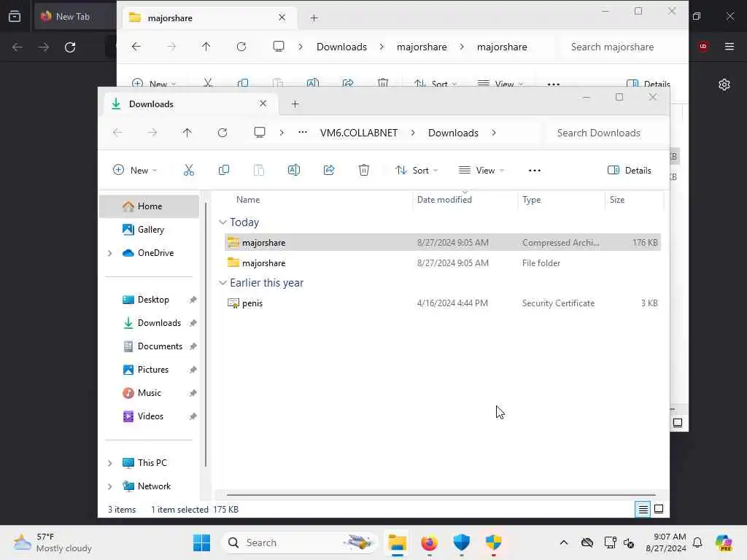Show hidden system tray icons
This screenshot has height=560, width=747.
tap(564, 542)
